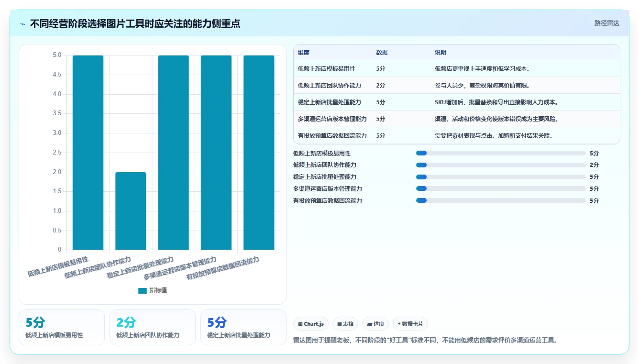
Task: Open the 5分 稳定上新店批量处理能力 card
Action: coord(243,327)
